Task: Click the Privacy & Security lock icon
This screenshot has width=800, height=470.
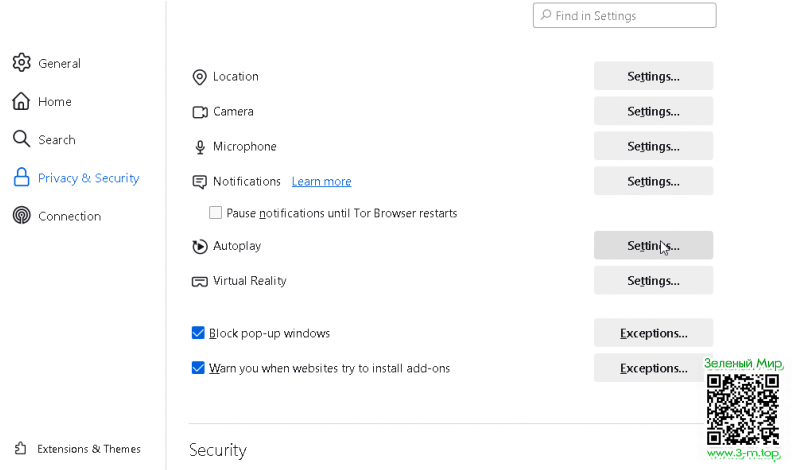Action: click(x=21, y=178)
